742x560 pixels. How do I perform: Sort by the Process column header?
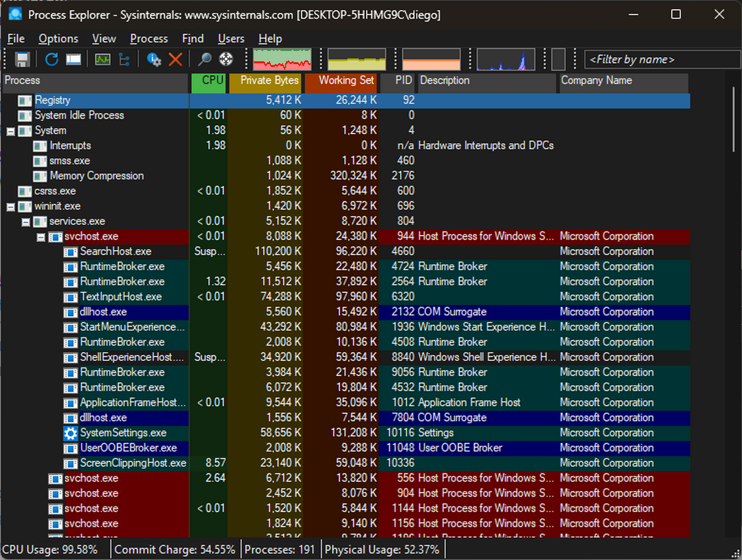[95, 82]
